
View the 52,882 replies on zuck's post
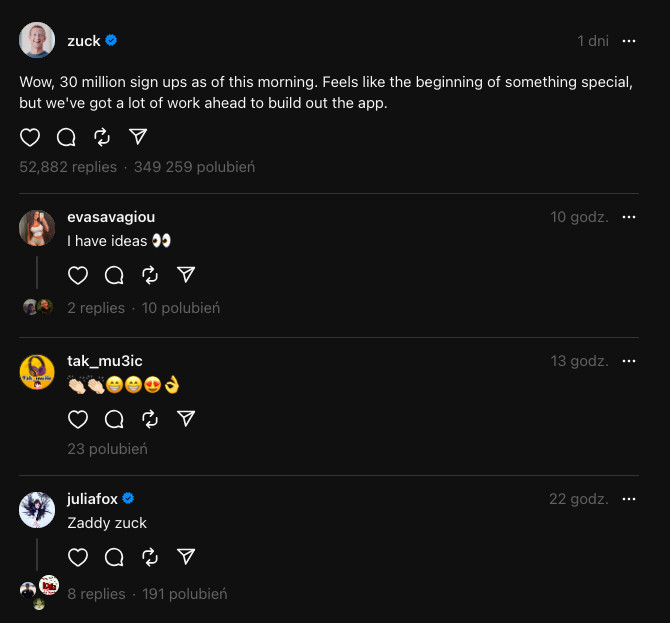click(68, 167)
